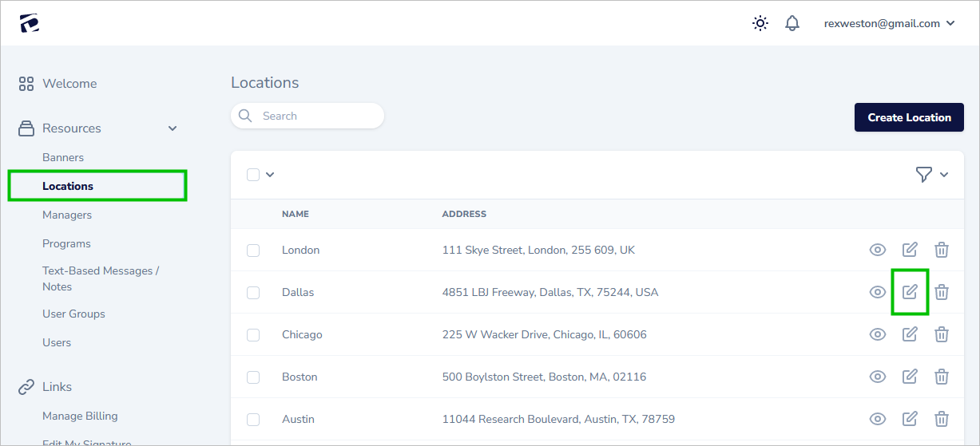Edit the Dallas location
Image resolution: width=980 pixels, height=446 pixels.
click(x=910, y=292)
